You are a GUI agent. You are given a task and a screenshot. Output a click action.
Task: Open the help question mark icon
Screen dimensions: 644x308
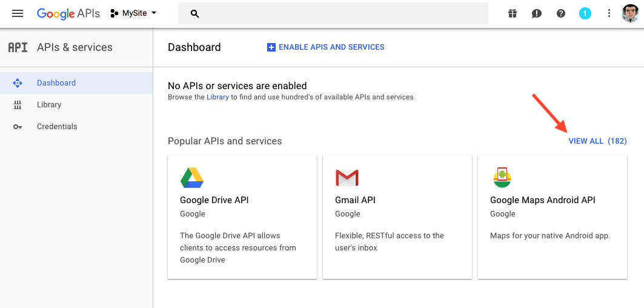click(561, 13)
